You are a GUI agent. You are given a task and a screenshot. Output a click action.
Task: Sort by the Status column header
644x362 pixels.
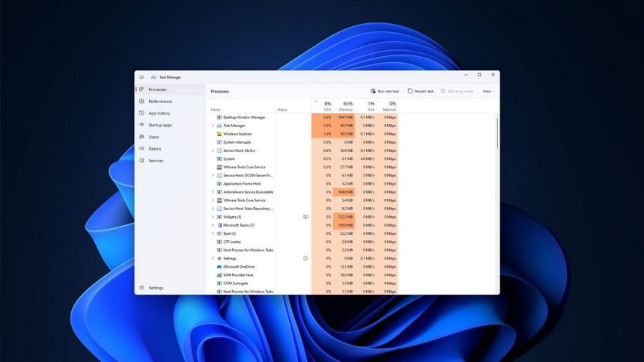(294, 106)
